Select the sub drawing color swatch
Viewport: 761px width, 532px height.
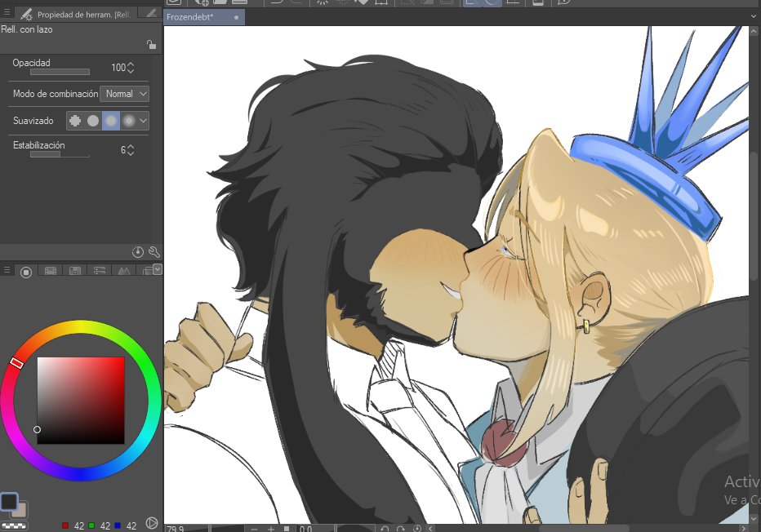[x=22, y=511]
